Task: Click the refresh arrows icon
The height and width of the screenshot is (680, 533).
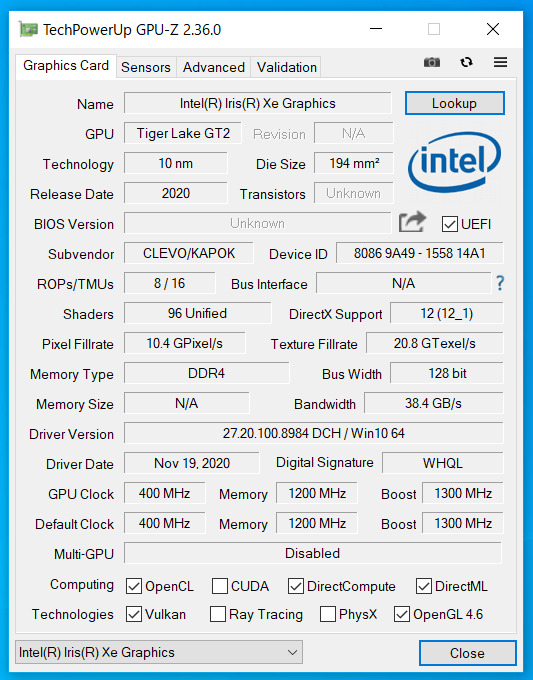Action: coord(466,62)
